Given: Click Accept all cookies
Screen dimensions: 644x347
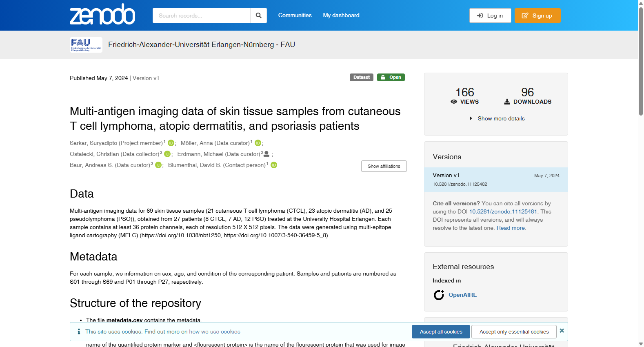Looking at the screenshot, I should point(441,331).
